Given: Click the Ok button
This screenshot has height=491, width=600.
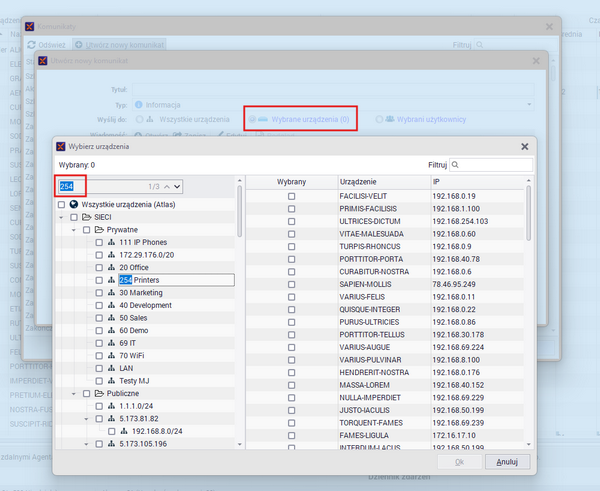Looking at the screenshot, I should [x=460, y=462].
